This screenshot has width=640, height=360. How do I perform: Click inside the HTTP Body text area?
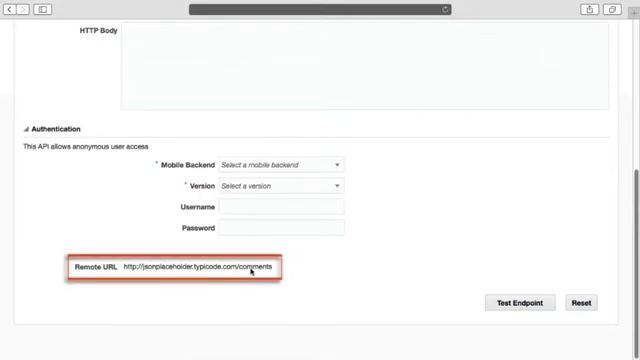coord(364,66)
